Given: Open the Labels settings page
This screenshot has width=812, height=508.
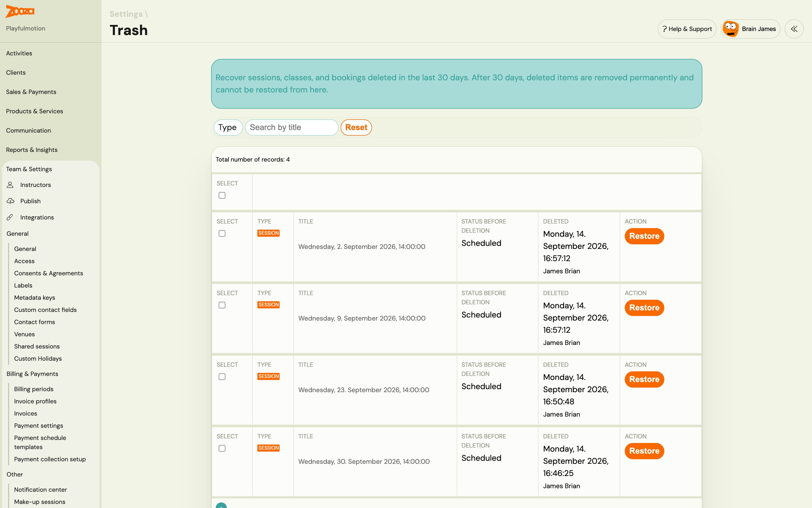Looking at the screenshot, I should tap(23, 285).
